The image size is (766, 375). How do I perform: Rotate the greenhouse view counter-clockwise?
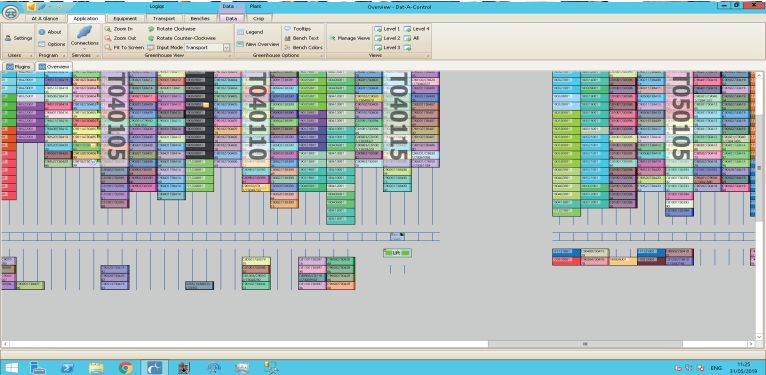[181, 38]
